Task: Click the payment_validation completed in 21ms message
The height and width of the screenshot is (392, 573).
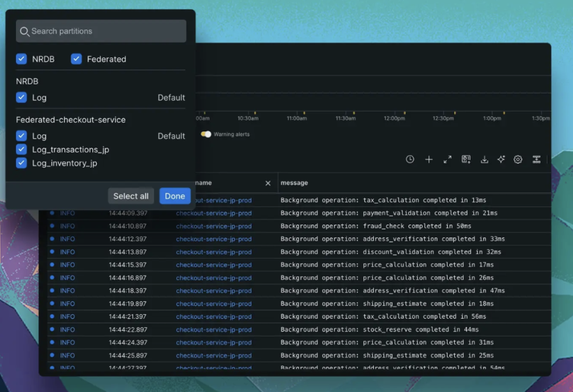Action: click(389, 213)
